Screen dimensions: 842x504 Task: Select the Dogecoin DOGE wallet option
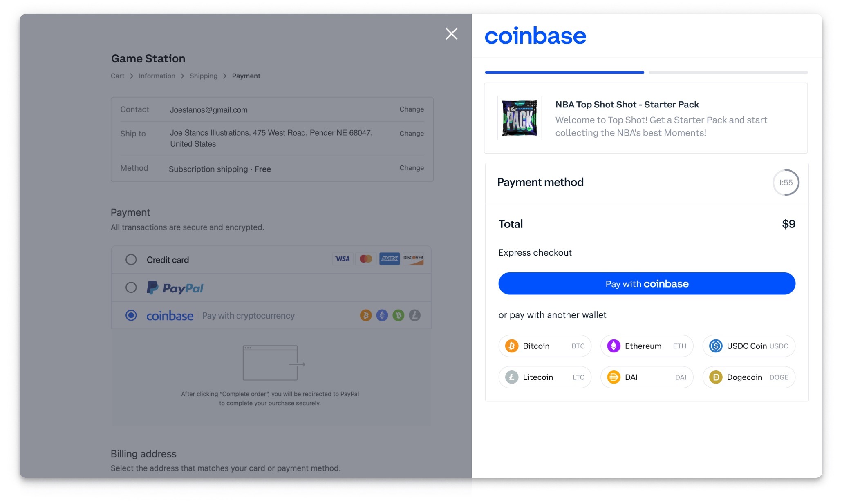749,377
